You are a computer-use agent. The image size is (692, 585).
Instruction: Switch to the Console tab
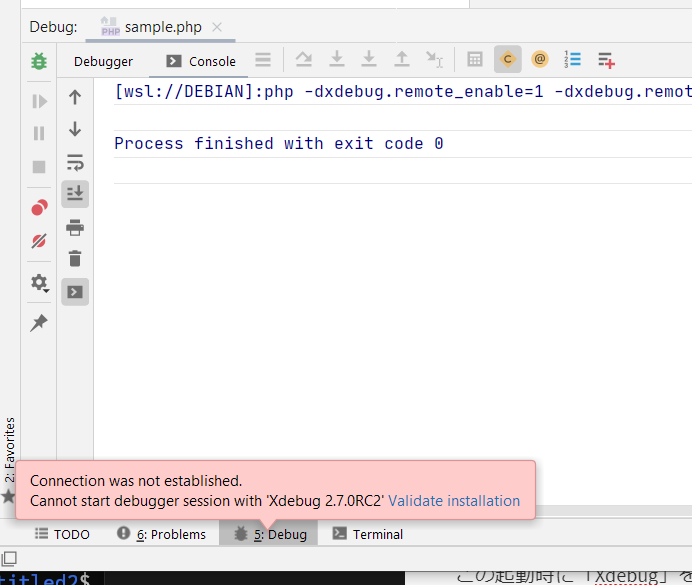[x=201, y=61]
